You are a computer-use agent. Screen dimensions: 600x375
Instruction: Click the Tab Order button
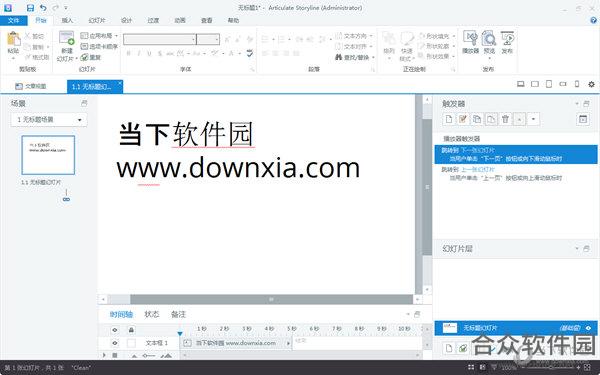coord(100,46)
